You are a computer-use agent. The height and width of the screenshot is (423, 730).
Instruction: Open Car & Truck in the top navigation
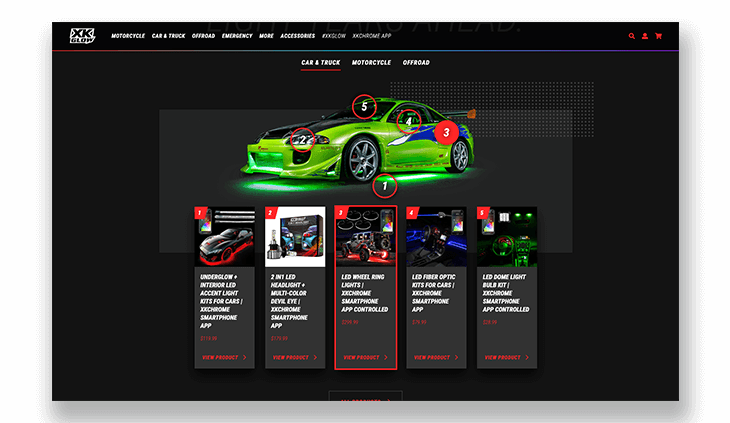point(169,36)
